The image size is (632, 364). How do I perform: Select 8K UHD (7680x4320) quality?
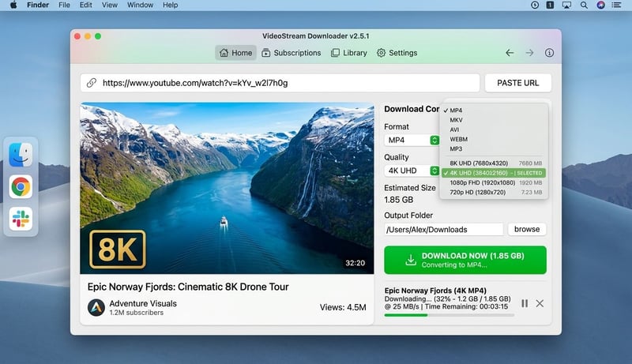point(494,163)
